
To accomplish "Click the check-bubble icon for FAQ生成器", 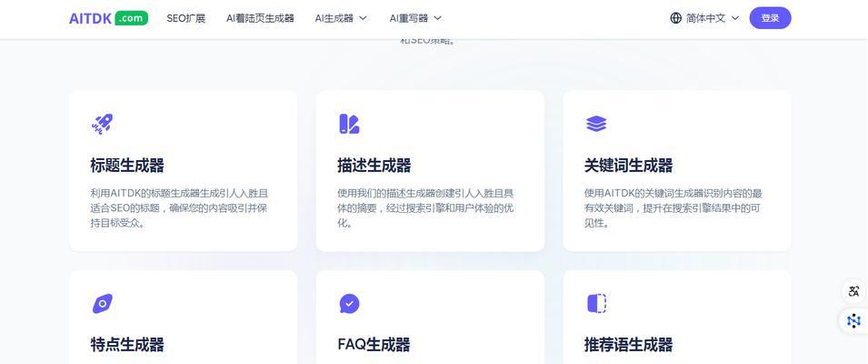I will tap(349, 304).
